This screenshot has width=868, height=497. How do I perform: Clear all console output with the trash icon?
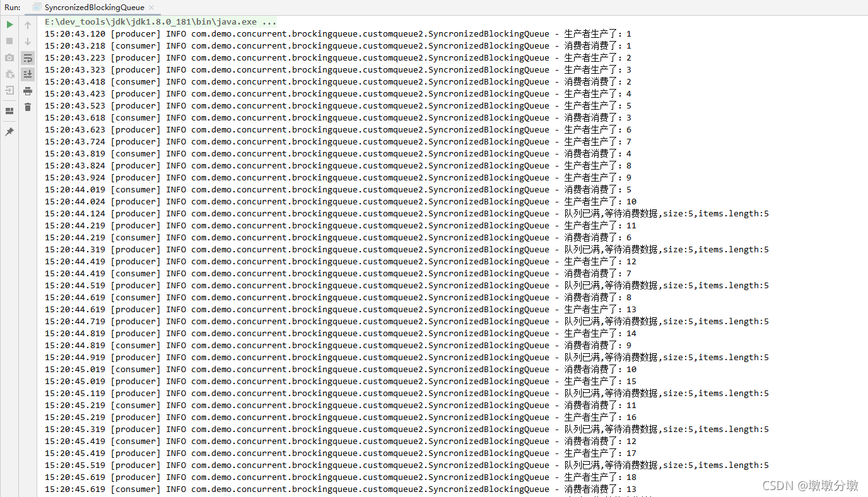pos(28,107)
